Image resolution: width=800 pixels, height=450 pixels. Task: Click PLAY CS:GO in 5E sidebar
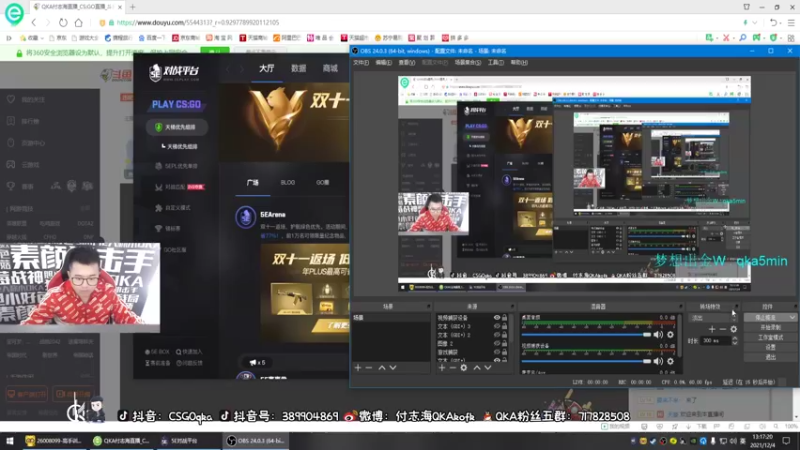(176, 105)
